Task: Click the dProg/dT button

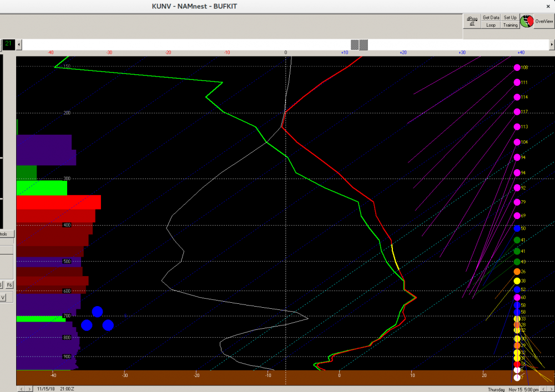Action: pos(472,21)
